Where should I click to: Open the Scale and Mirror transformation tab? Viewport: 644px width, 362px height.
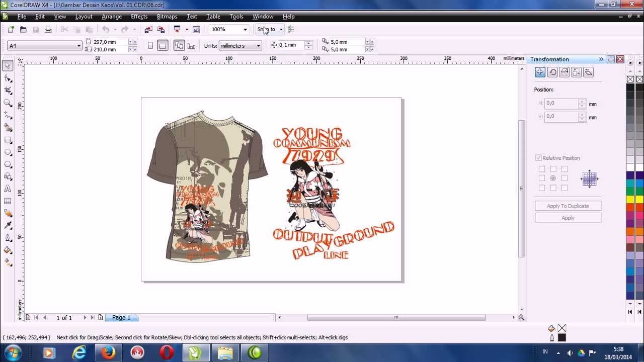[x=565, y=72]
